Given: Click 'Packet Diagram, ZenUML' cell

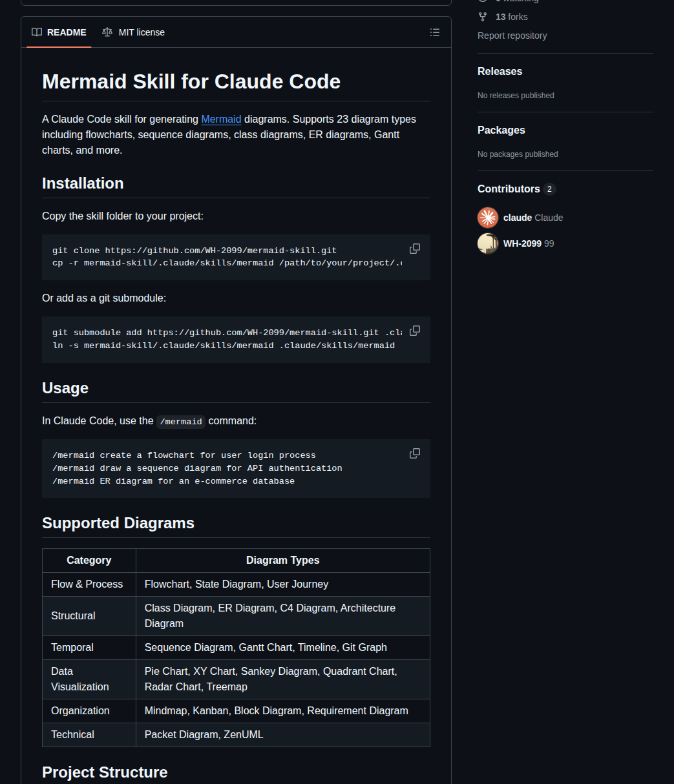Looking at the screenshot, I should 283,735.
